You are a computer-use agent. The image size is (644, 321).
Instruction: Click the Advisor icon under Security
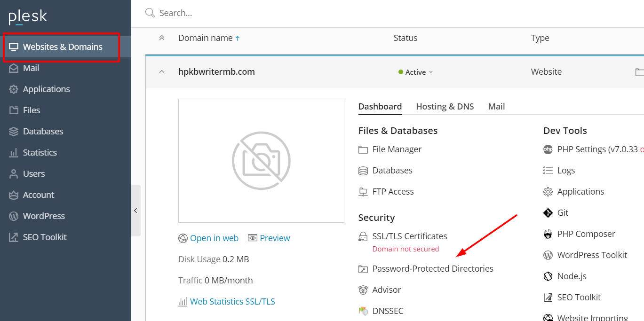coord(363,290)
